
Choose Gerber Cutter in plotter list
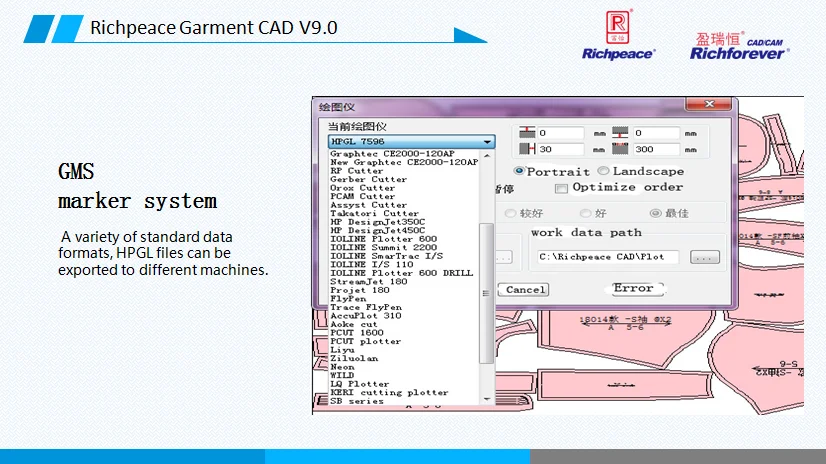click(368, 179)
